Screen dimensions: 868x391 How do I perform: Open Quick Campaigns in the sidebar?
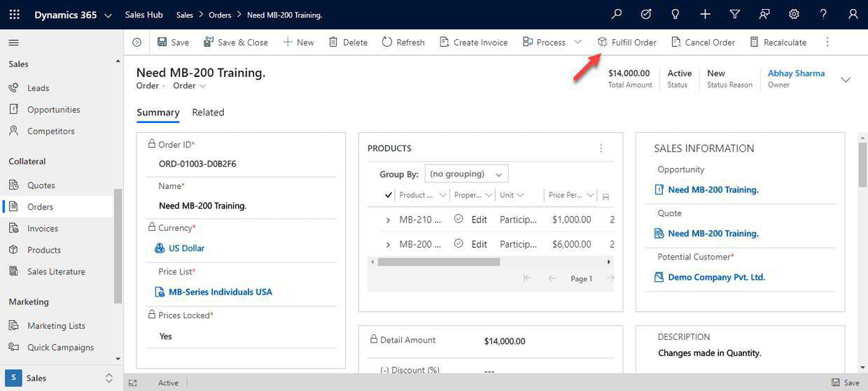(51, 348)
